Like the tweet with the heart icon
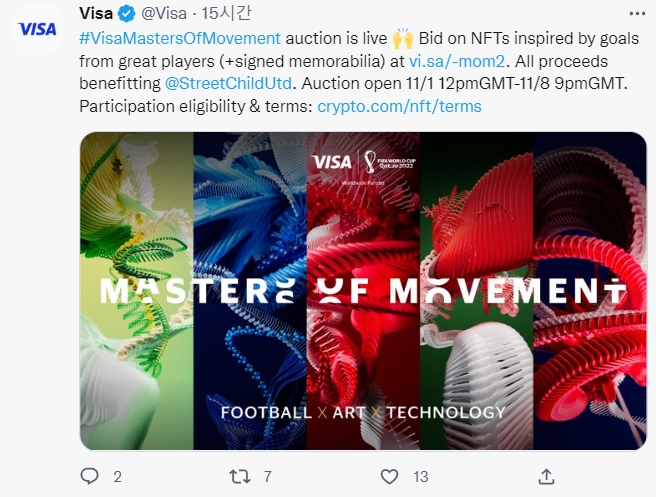 click(x=389, y=477)
